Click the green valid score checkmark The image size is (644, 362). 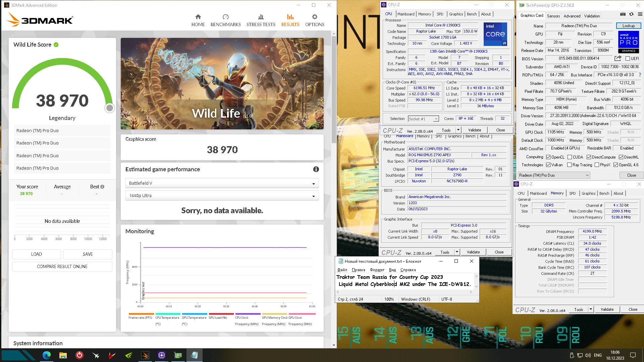(56, 45)
